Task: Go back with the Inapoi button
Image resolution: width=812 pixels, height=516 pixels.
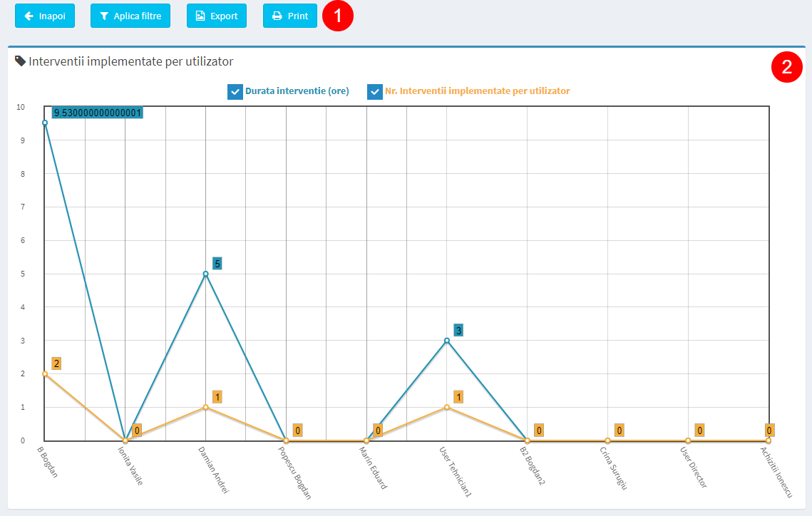Action: [44, 16]
